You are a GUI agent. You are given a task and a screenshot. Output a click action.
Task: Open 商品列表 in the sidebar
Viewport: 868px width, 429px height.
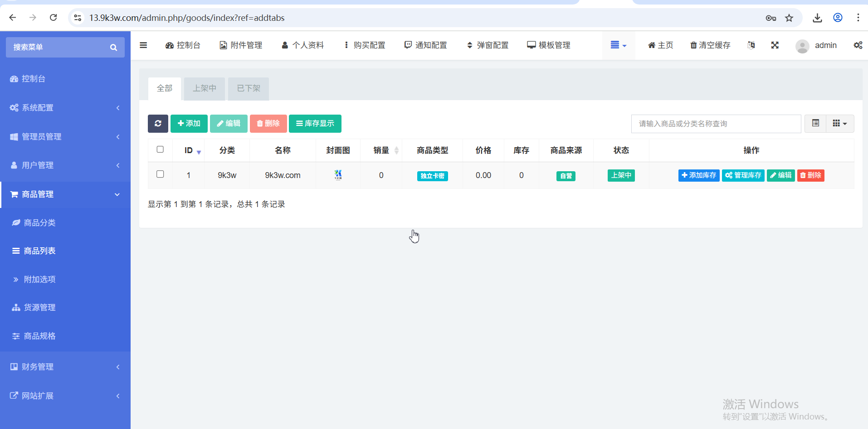(x=65, y=251)
